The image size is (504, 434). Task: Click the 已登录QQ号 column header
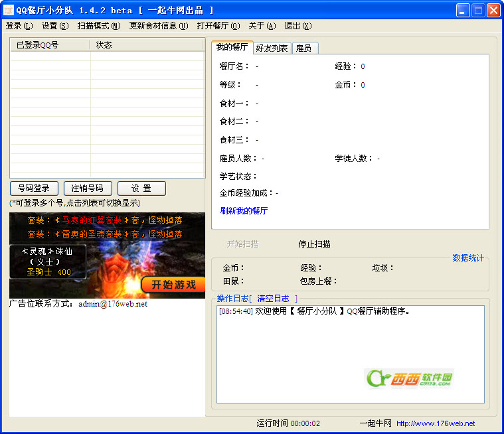50,45
